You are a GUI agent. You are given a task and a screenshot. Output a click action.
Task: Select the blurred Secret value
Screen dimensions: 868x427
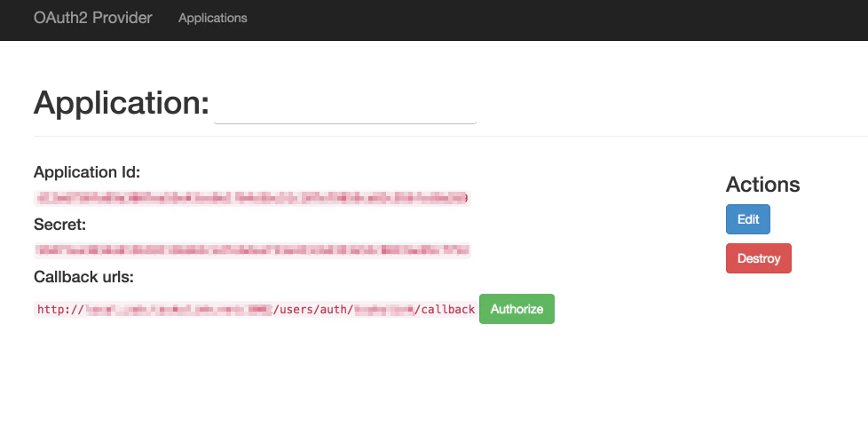click(x=252, y=250)
